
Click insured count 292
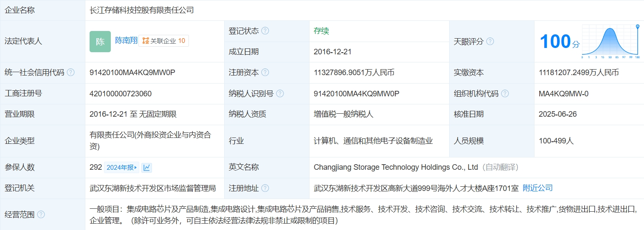coord(96,167)
